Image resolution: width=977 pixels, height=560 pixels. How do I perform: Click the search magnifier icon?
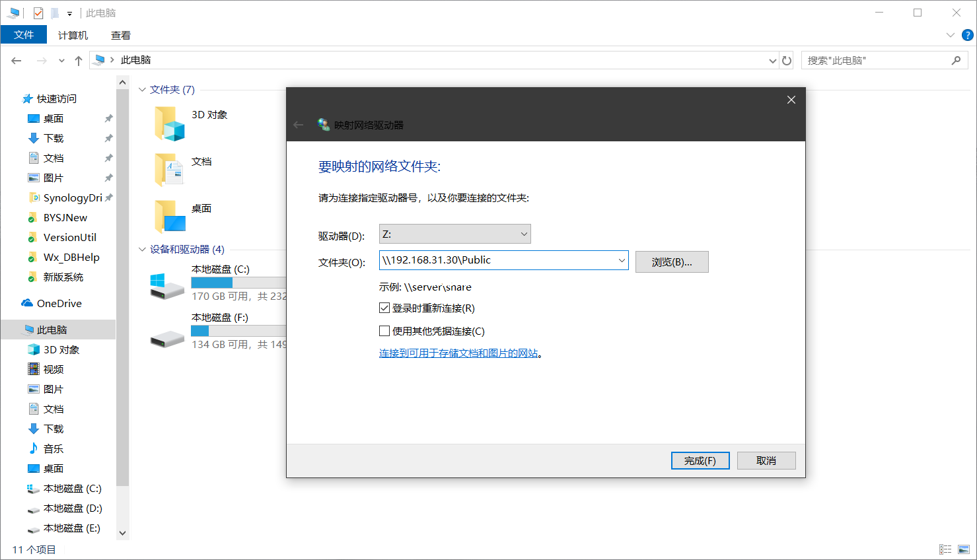point(956,61)
